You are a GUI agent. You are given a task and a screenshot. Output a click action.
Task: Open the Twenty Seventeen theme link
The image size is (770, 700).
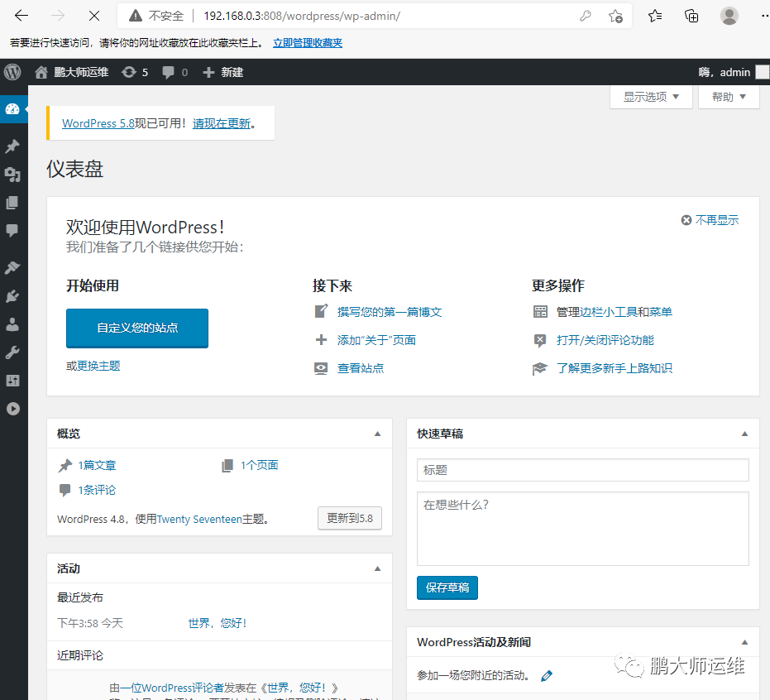coord(199,520)
